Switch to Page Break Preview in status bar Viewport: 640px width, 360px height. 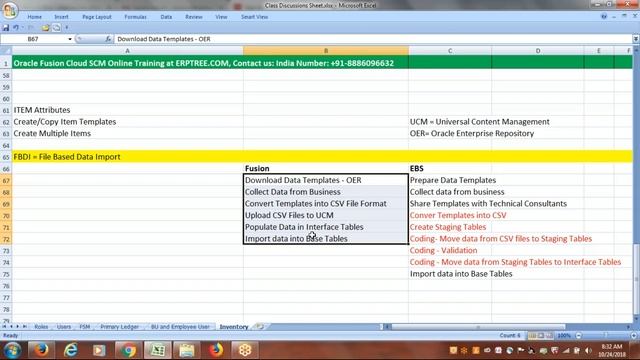click(550, 336)
